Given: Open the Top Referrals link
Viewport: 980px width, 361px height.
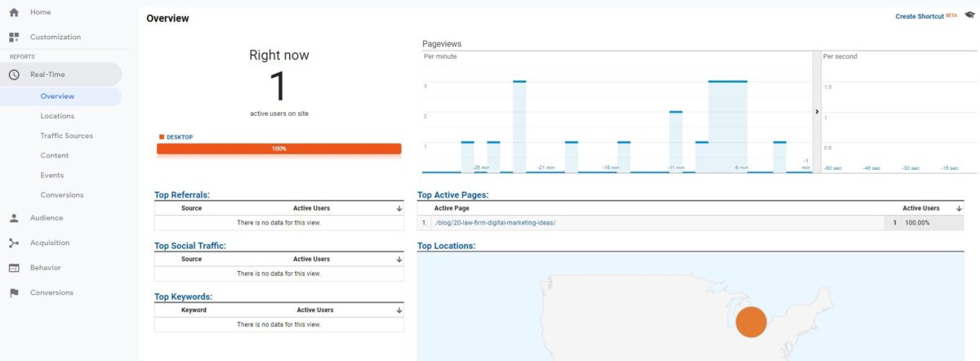Looking at the screenshot, I should click(x=182, y=195).
